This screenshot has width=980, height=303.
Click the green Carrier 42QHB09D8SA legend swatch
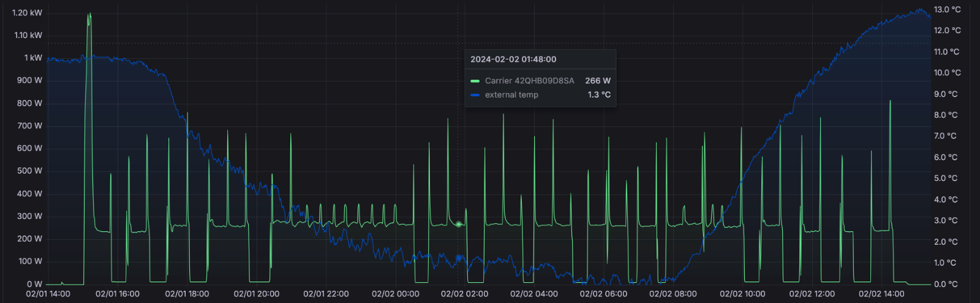[475, 81]
